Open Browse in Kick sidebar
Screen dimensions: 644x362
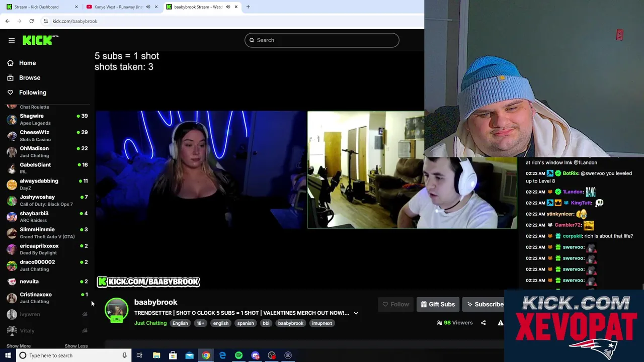tap(29, 78)
